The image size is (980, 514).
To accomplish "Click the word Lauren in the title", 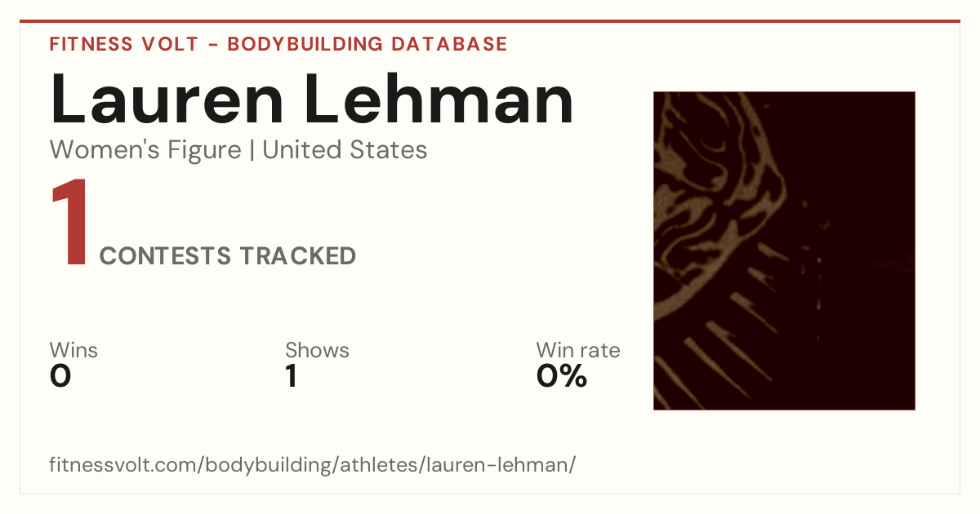I will [167, 100].
